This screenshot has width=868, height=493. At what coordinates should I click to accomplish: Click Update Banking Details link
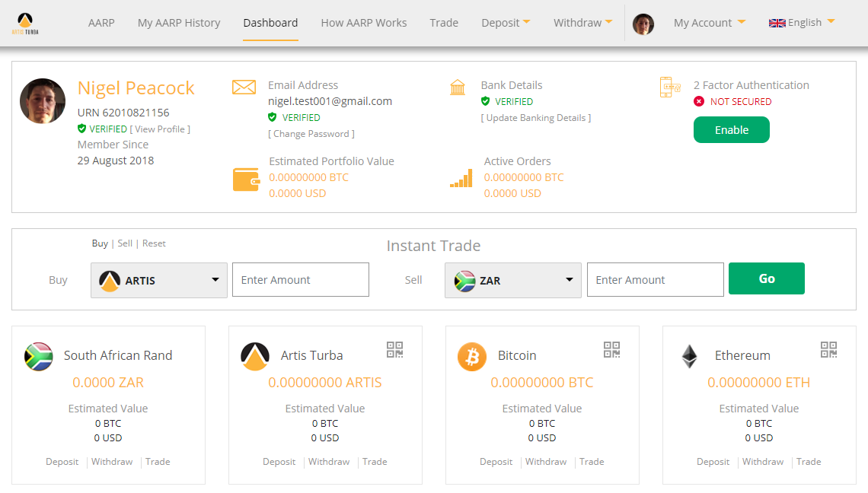(536, 118)
